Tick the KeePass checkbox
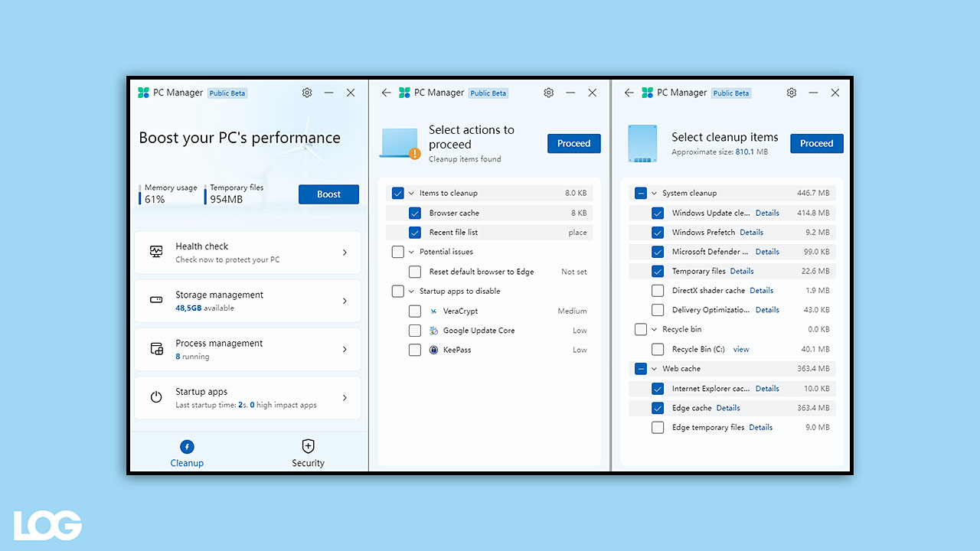This screenshot has width=980, height=551. click(x=415, y=350)
